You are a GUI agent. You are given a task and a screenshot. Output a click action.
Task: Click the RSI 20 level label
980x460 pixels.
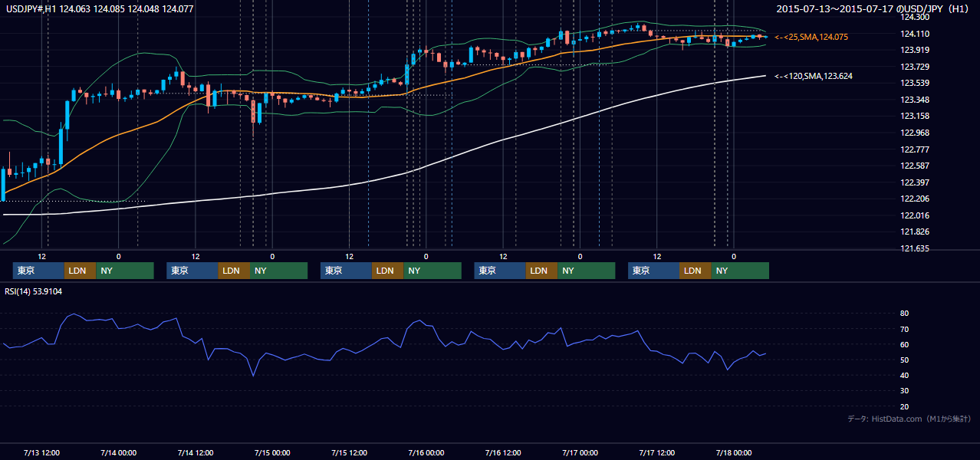pyautogui.click(x=904, y=406)
